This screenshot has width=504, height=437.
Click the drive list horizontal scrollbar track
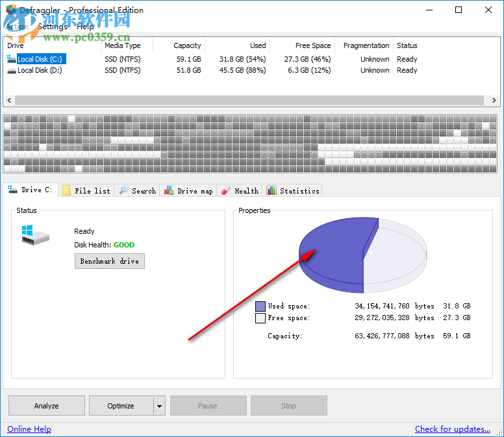pyautogui.click(x=249, y=100)
